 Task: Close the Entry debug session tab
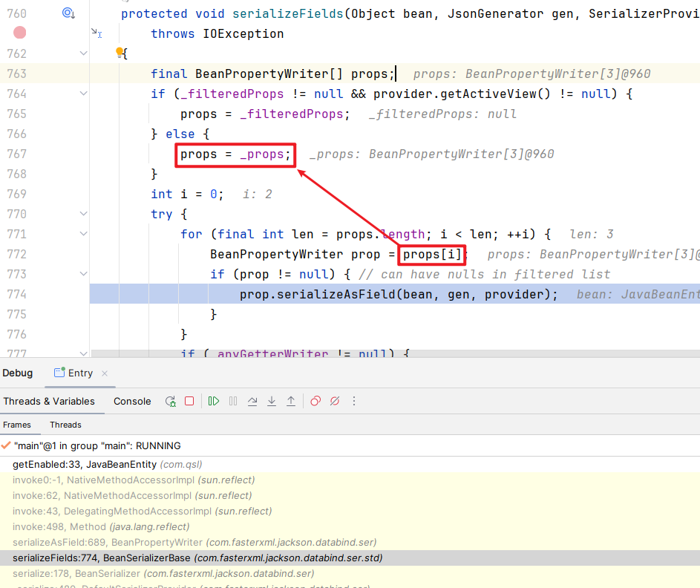coord(105,373)
